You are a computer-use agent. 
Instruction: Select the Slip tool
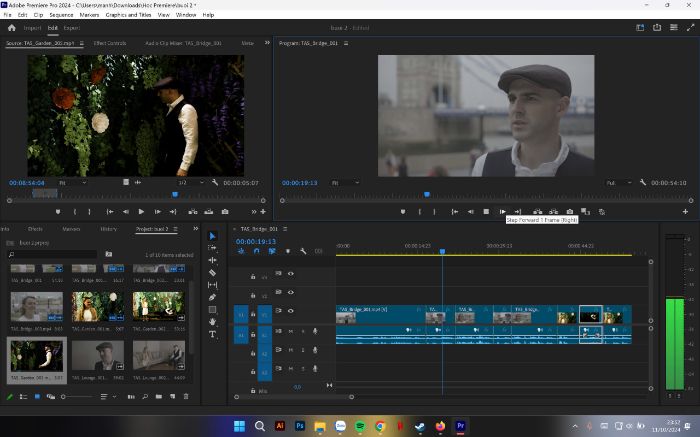212,285
